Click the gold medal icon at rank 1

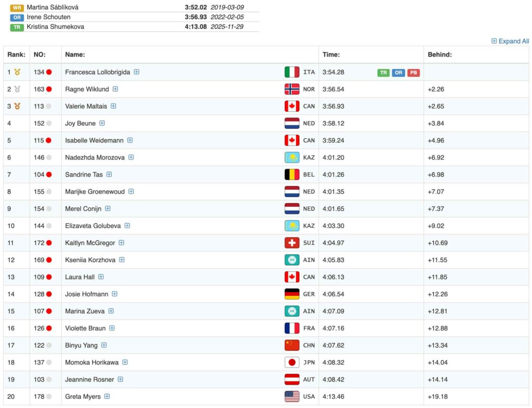[17, 72]
